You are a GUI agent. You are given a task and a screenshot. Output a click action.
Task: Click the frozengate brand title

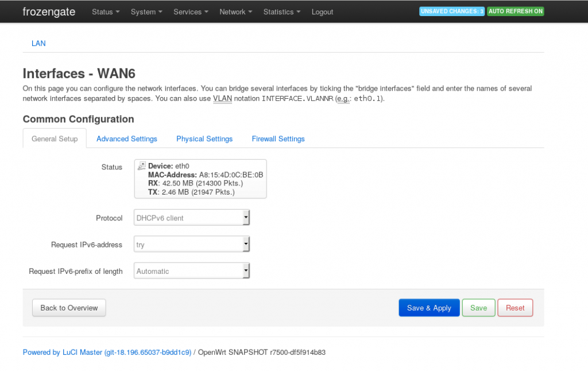(49, 11)
